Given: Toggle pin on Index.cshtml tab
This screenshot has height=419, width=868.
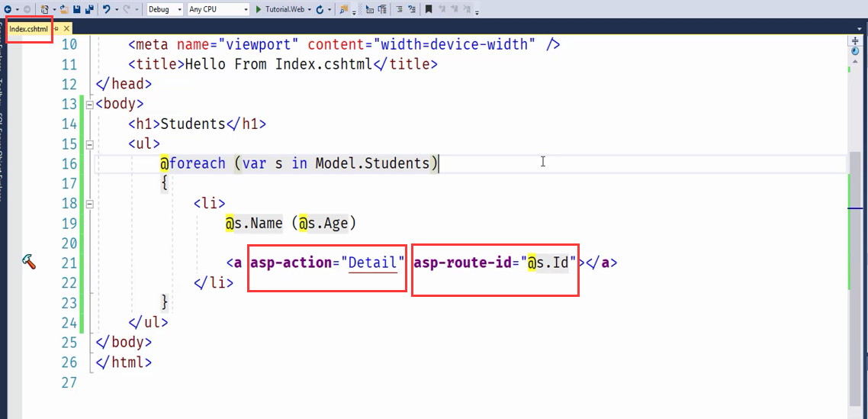Looking at the screenshot, I should (x=56, y=29).
